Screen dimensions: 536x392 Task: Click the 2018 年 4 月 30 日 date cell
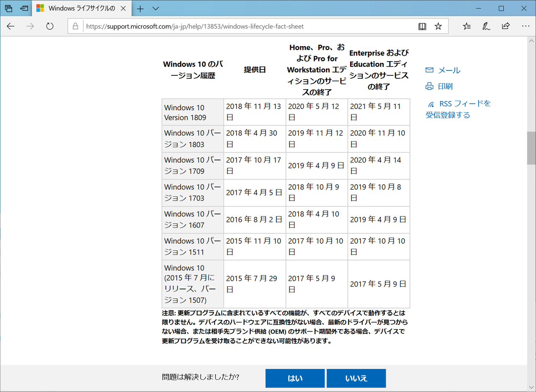tap(255, 139)
